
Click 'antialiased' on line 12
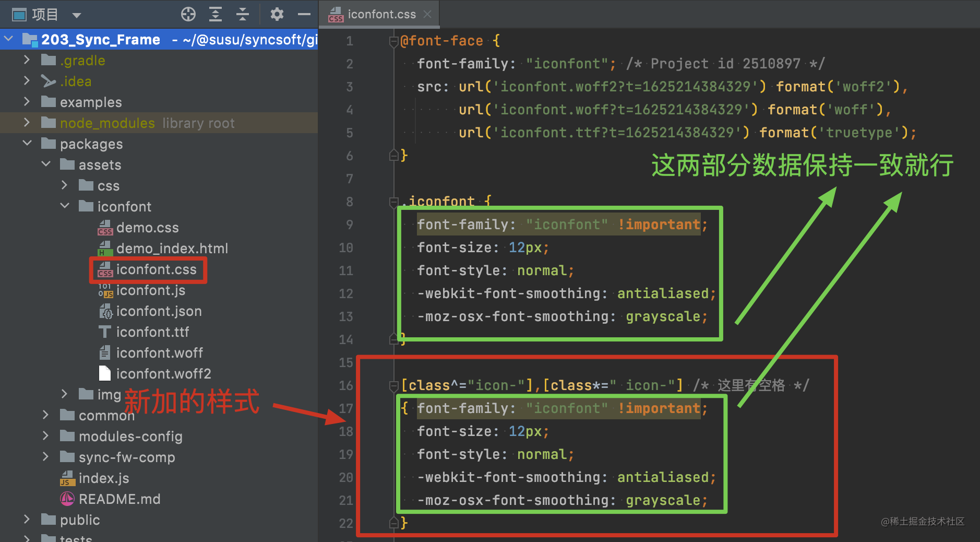[x=663, y=293]
